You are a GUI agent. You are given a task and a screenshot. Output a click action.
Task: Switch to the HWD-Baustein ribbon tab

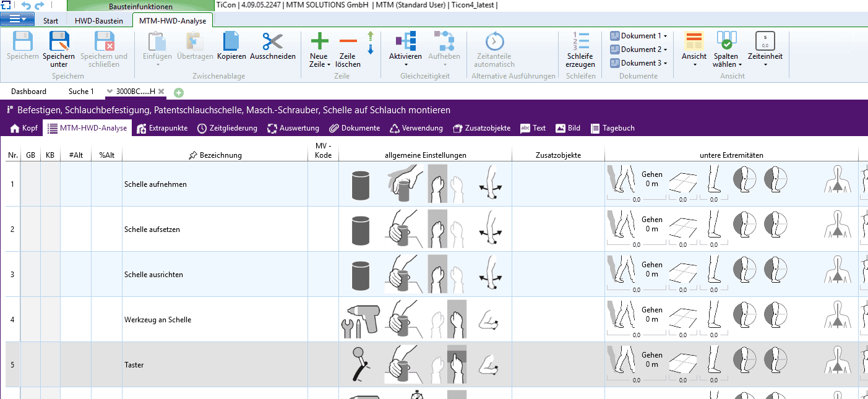pos(99,20)
